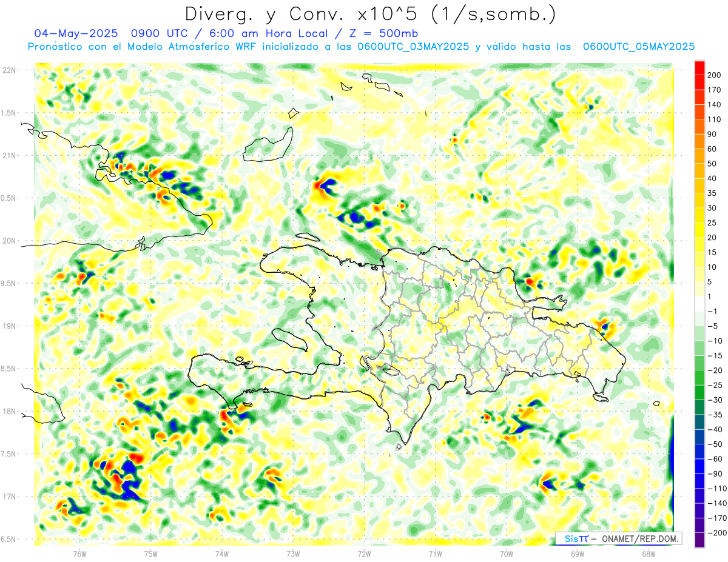Click the "18N" latitude label

pos(10,412)
